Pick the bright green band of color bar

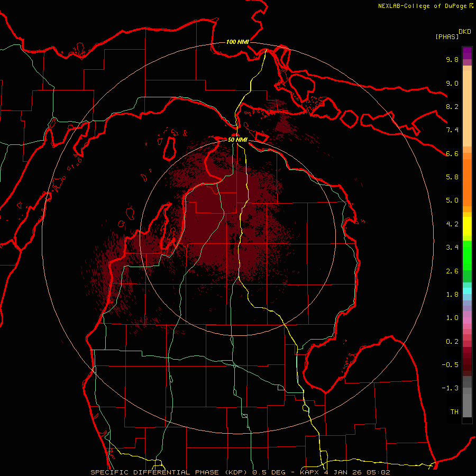click(x=467, y=257)
